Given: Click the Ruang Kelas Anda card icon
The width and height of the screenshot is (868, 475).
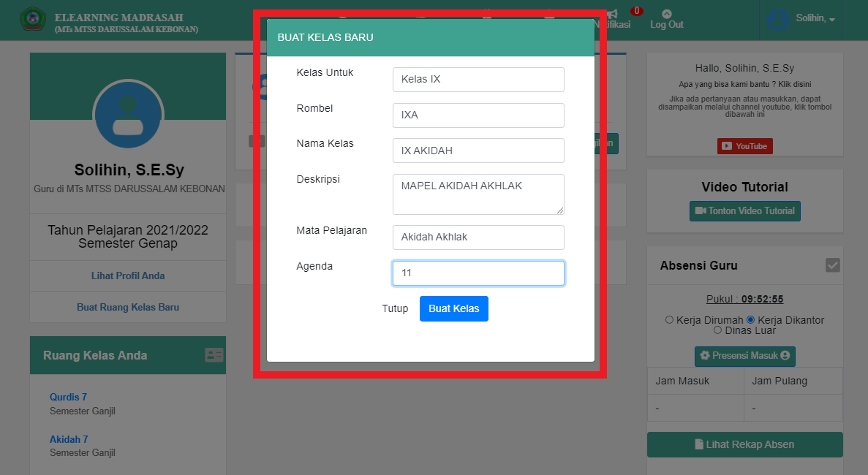Looking at the screenshot, I should [214, 355].
